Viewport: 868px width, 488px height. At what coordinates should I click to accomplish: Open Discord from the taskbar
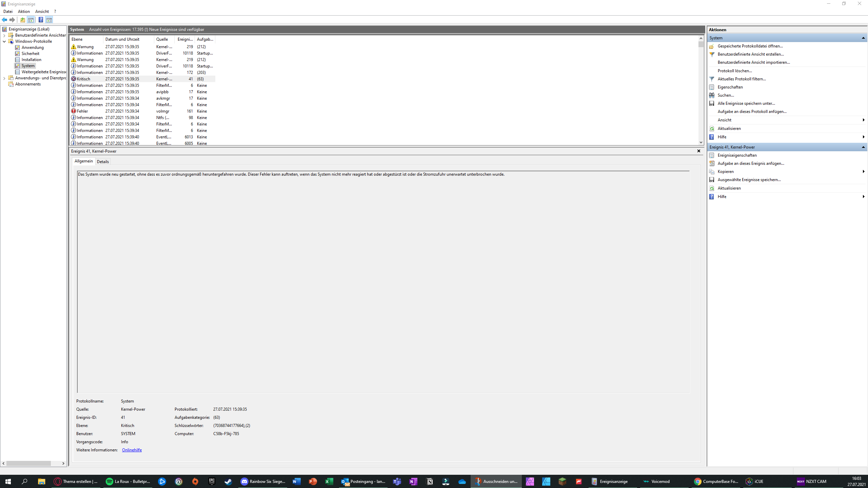click(x=244, y=481)
